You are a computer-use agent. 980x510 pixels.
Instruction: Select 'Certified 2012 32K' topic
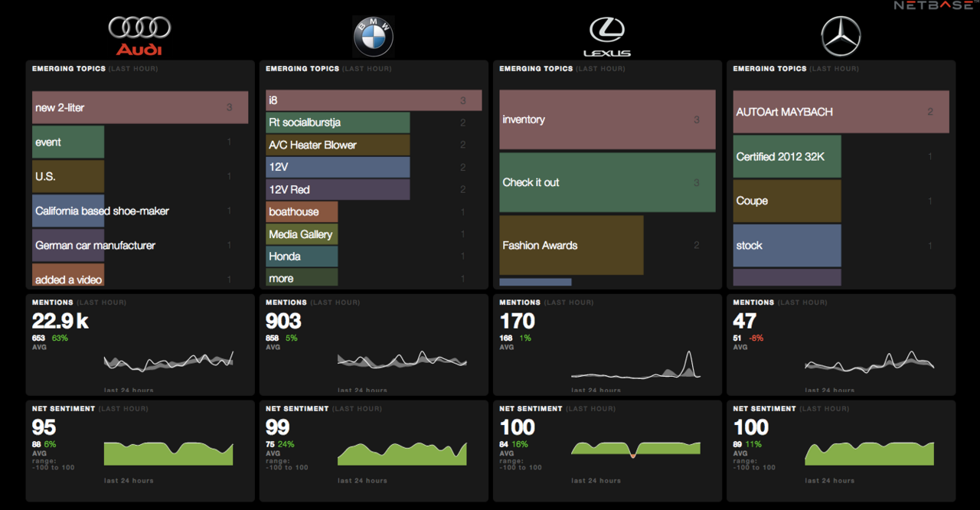(x=787, y=156)
